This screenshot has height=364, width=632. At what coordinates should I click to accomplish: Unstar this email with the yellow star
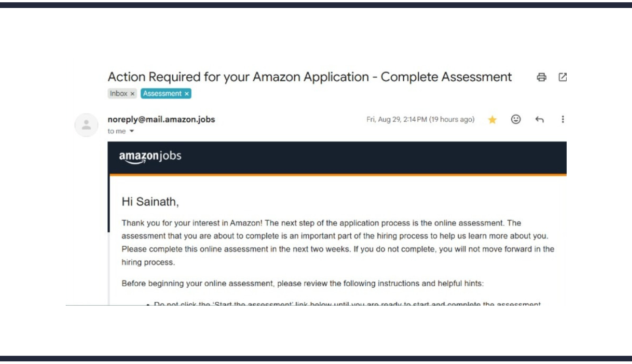tap(492, 120)
